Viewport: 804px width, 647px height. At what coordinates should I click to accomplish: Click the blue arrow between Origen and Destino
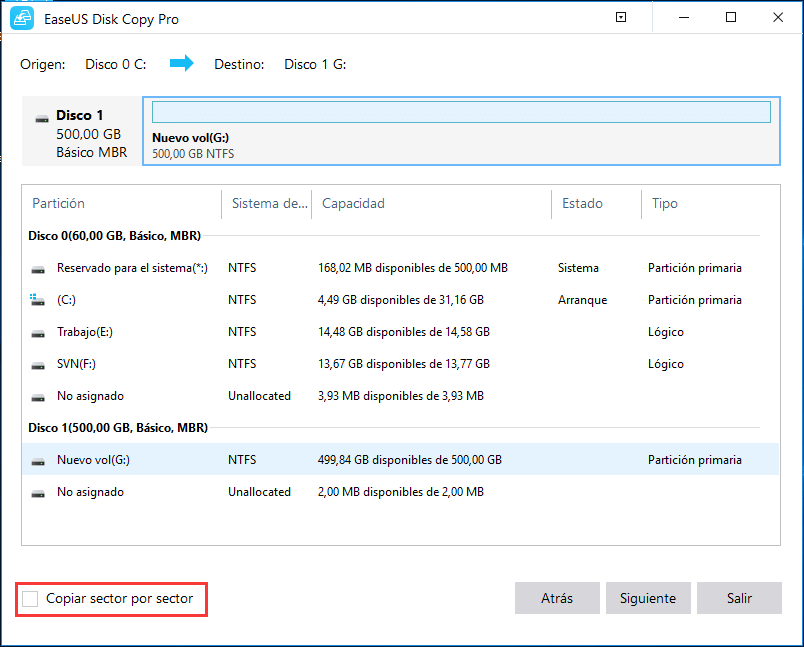[x=182, y=64]
